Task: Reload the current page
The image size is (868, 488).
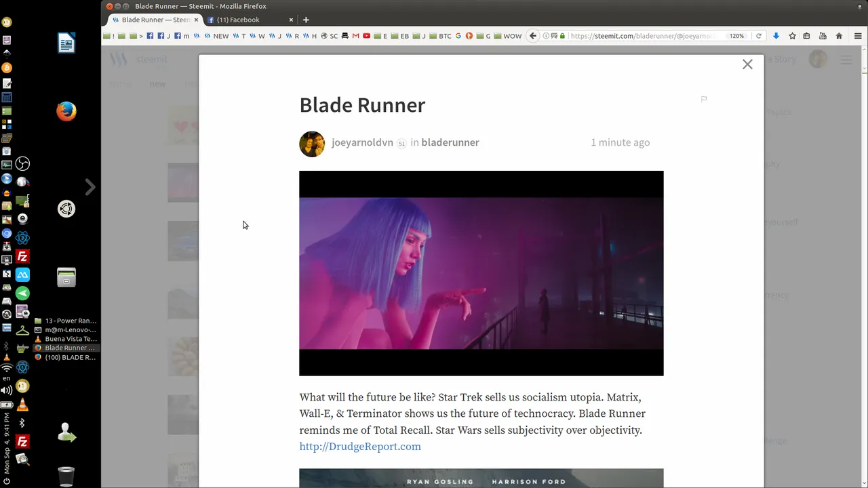Action: (x=759, y=36)
